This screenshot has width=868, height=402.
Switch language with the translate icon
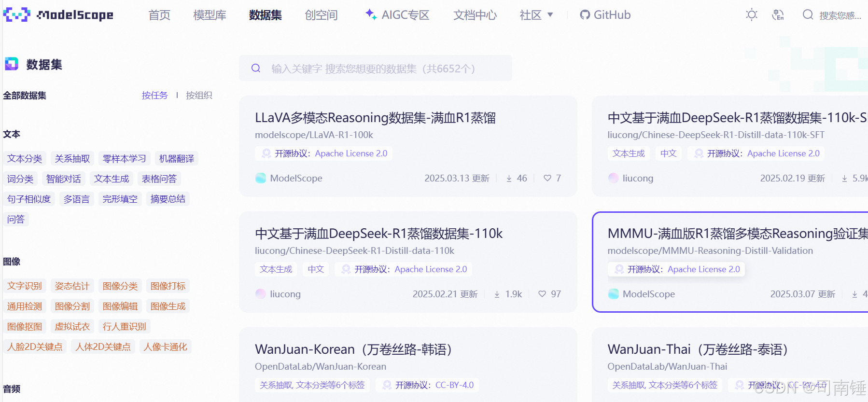(778, 15)
